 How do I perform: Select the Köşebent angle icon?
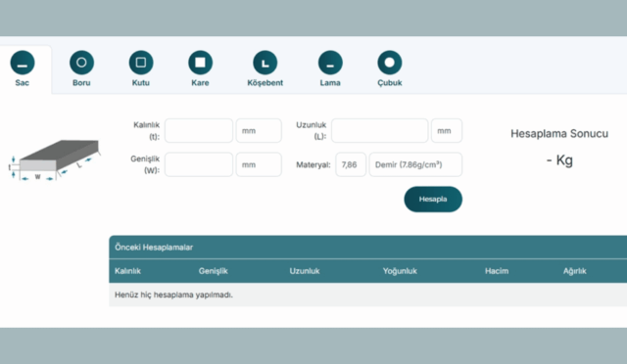click(x=265, y=63)
